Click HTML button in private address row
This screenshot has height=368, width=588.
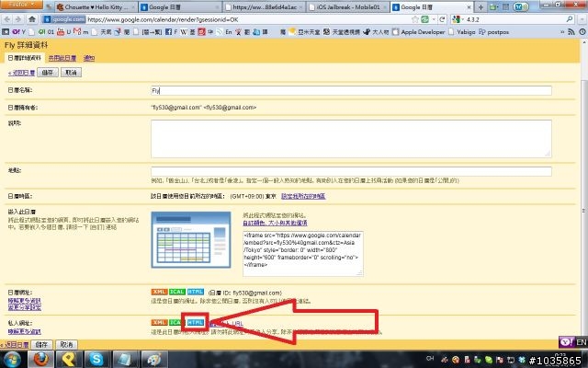pos(196,323)
